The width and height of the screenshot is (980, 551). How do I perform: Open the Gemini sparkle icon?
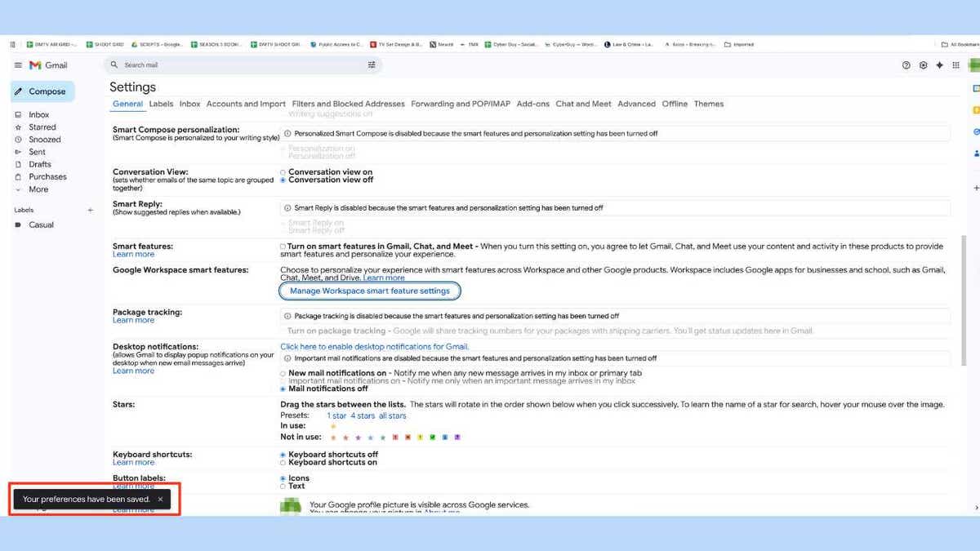[939, 64]
